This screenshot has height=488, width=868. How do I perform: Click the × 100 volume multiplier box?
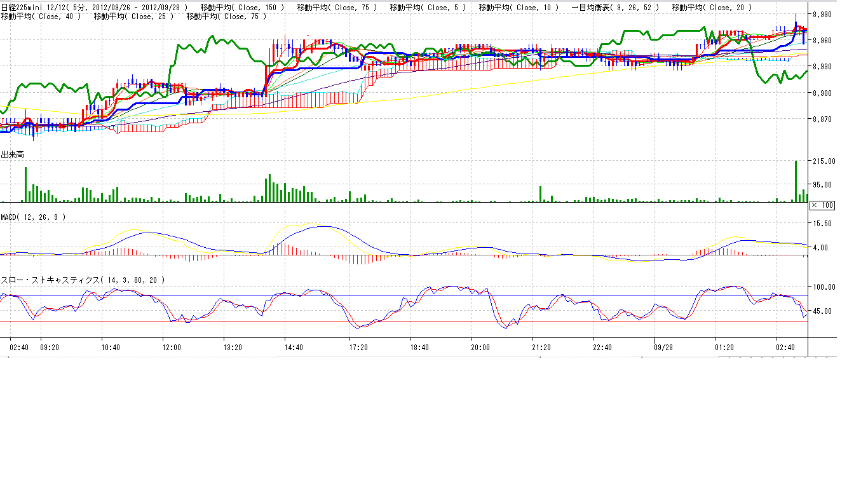coord(822,205)
